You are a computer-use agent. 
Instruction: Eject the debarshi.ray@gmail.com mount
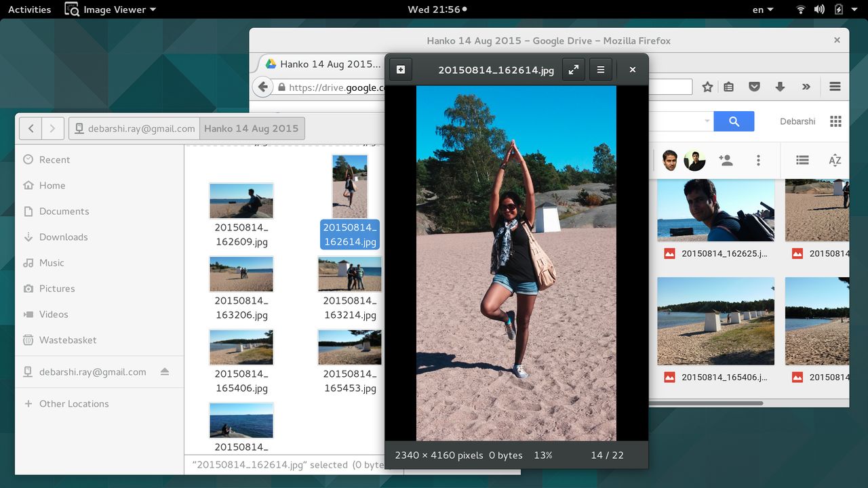165,372
